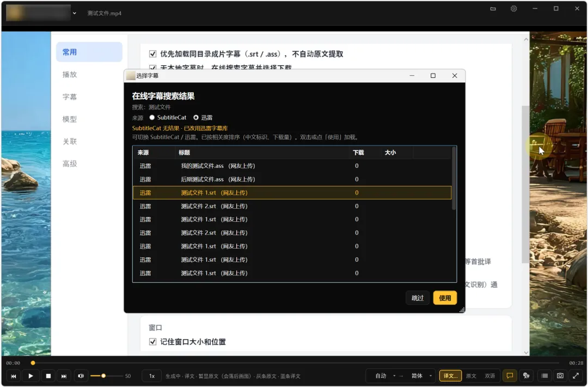Open the source language dropdown showing 自动

(x=385, y=376)
